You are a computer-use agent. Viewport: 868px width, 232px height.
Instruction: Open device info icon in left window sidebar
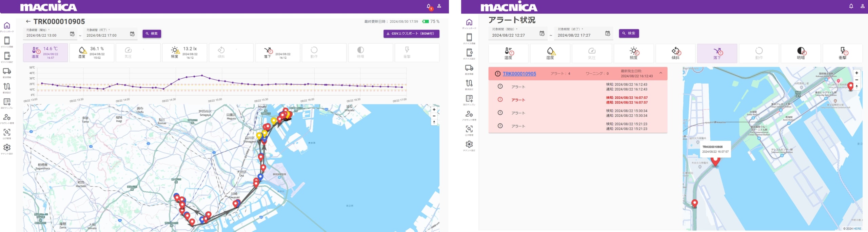click(7, 41)
